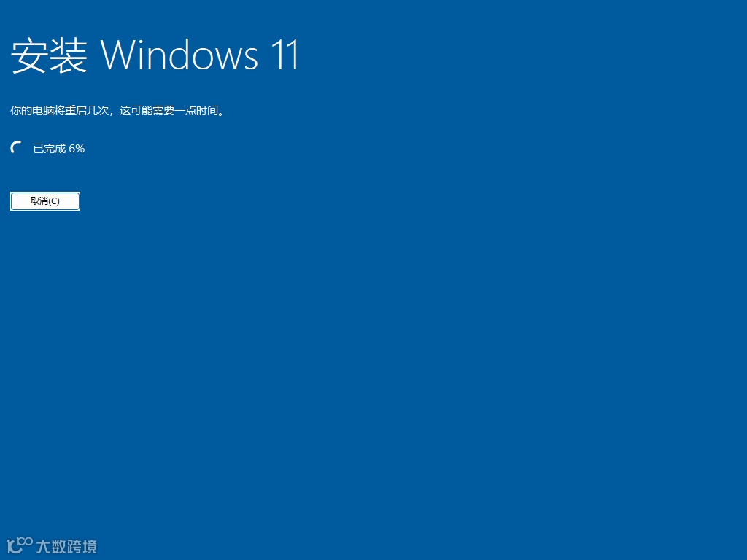This screenshot has height=560, width=747.
Task: Click the 安装 characters in the heading
Action: [x=49, y=55]
